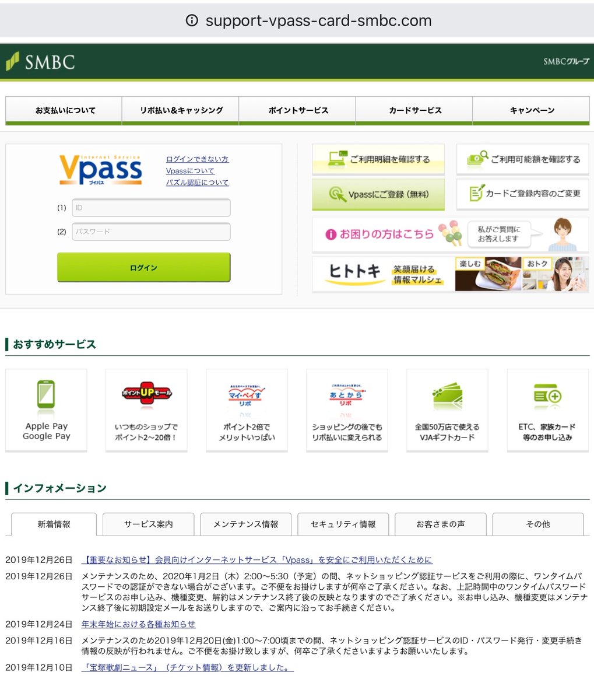Open the ポイントUPモール icon
Viewport: 594px width, 700px height.
tap(146, 394)
